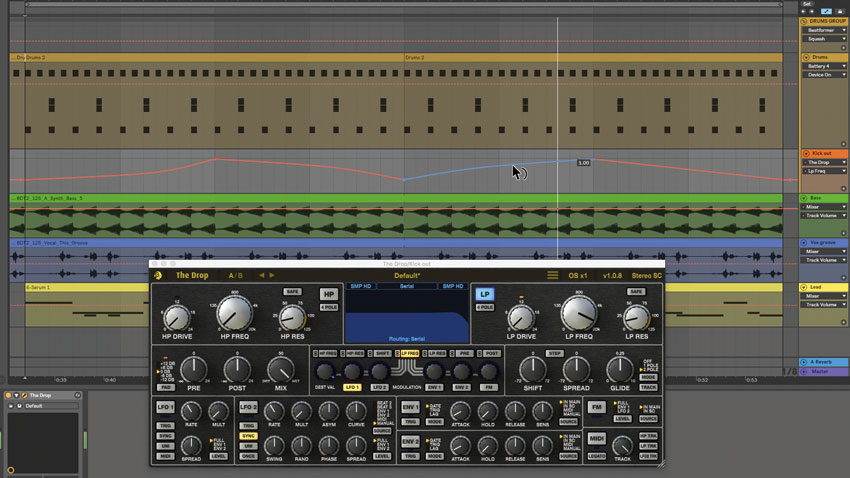The image size is (850, 478).
Task: Click the MIX knob
Action: tap(281, 370)
